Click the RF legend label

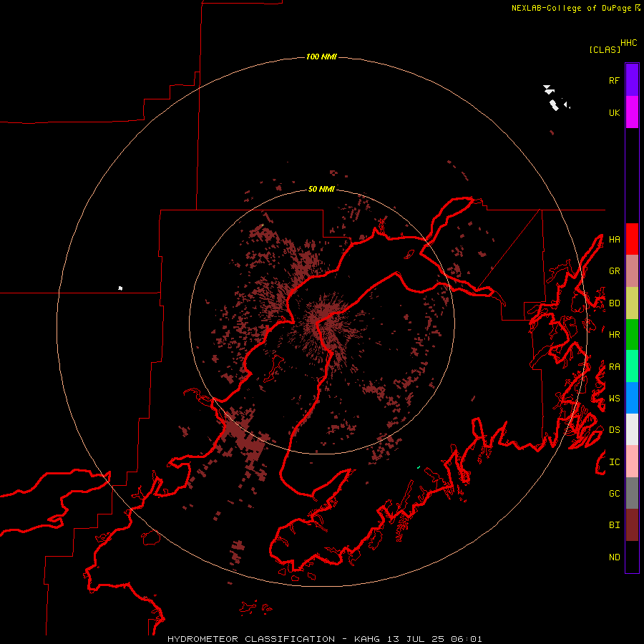[x=614, y=80]
